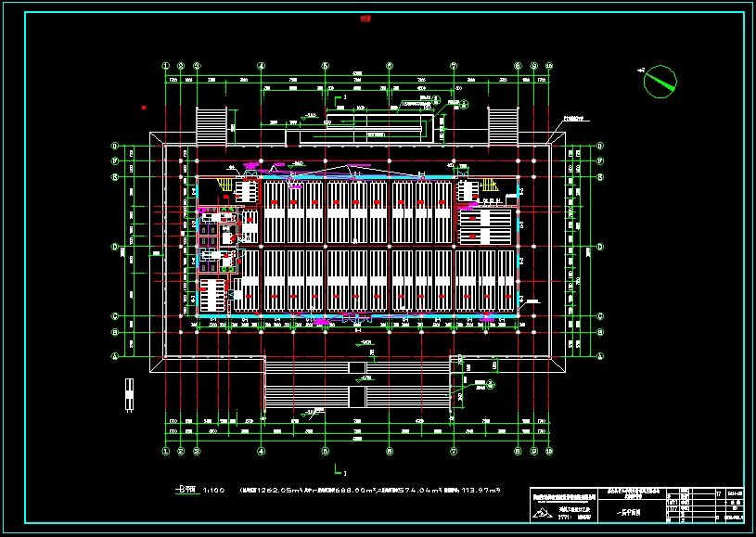Screen dimensions: 756x537
Task: Click the north arrow compass symbol
Action: 660,81
